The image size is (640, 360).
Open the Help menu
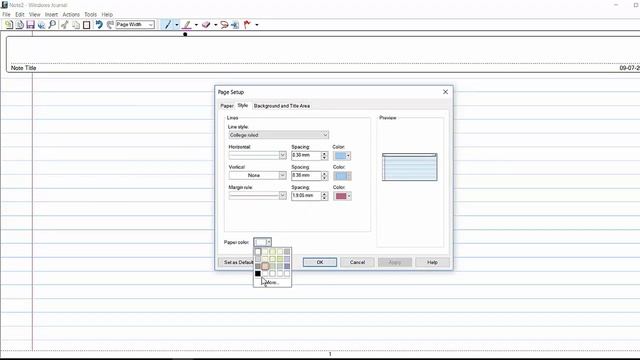107,14
